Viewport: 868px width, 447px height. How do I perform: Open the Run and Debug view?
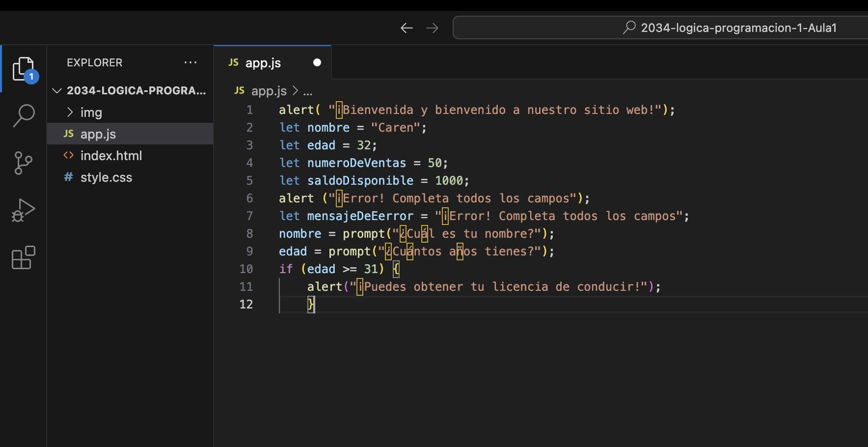coord(24,210)
